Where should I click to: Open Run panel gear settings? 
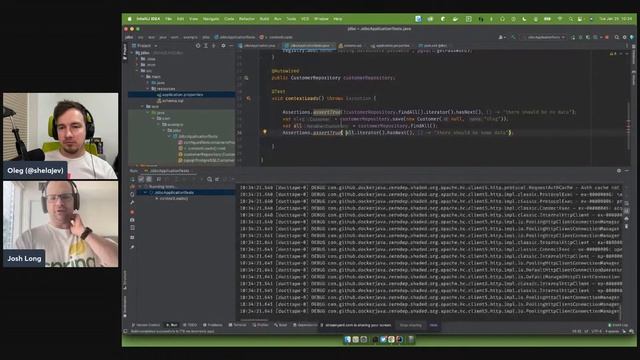click(x=619, y=171)
